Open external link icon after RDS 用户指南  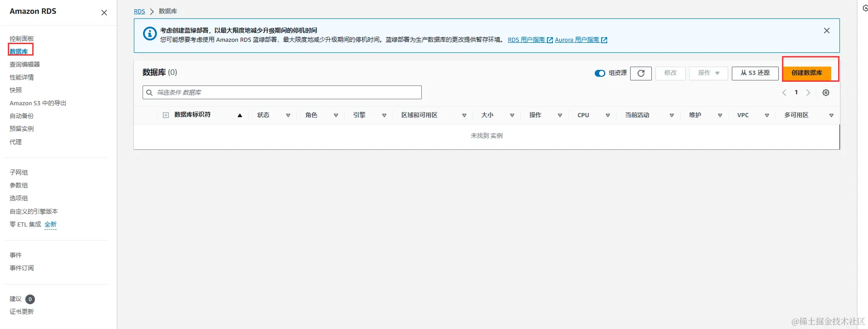click(x=550, y=40)
